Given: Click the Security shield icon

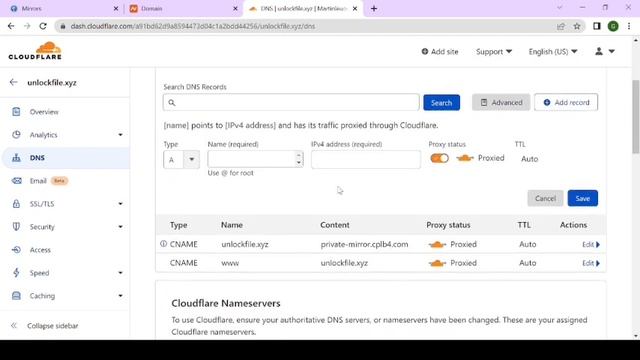Looking at the screenshot, I should tap(16, 227).
